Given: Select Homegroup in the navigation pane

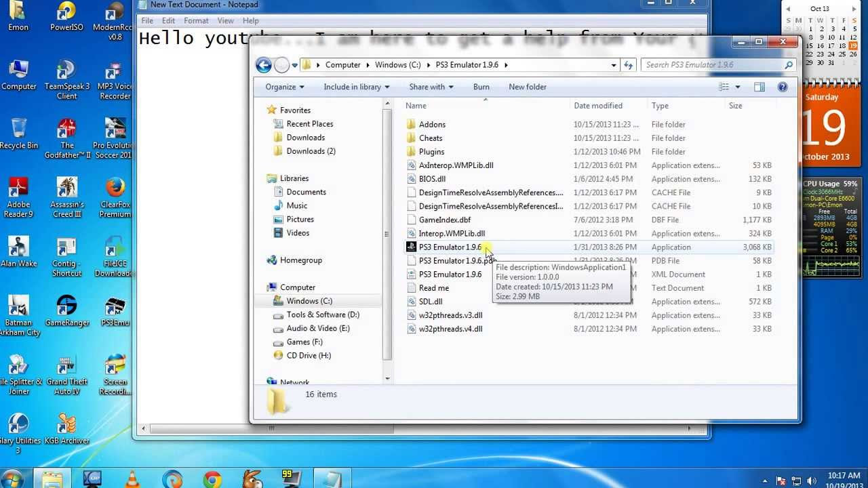Looking at the screenshot, I should tap(301, 260).
